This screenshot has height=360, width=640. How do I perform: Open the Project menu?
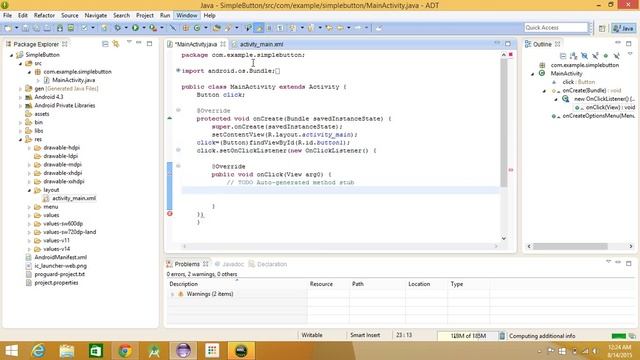(x=144, y=15)
